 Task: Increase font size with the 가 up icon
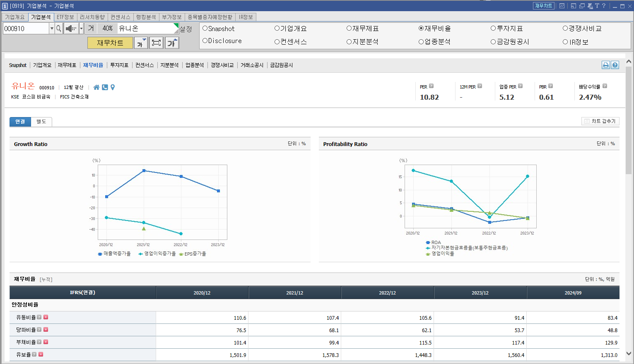pos(172,43)
